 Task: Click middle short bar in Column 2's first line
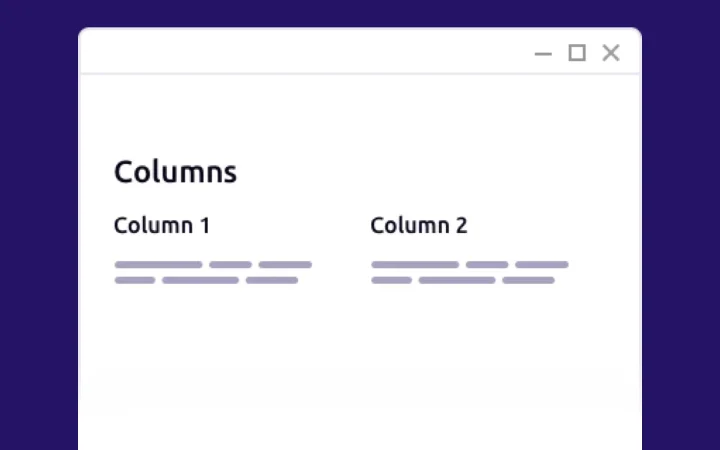[x=487, y=265]
